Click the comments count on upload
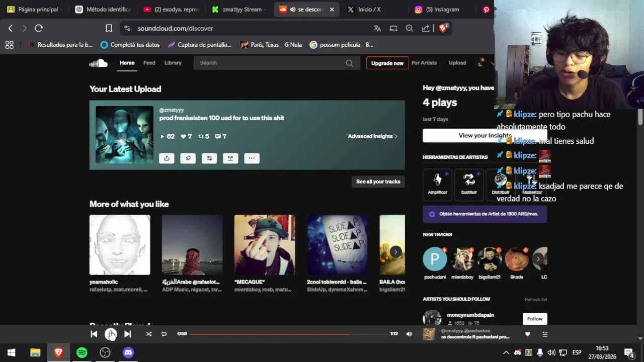Viewport: 644px width, 362px height. click(x=220, y=136)
